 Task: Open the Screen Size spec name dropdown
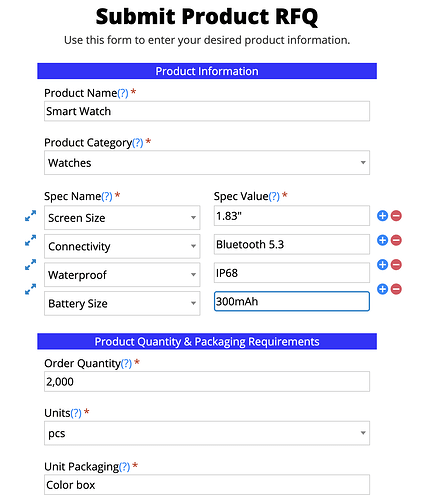point(122,218)
